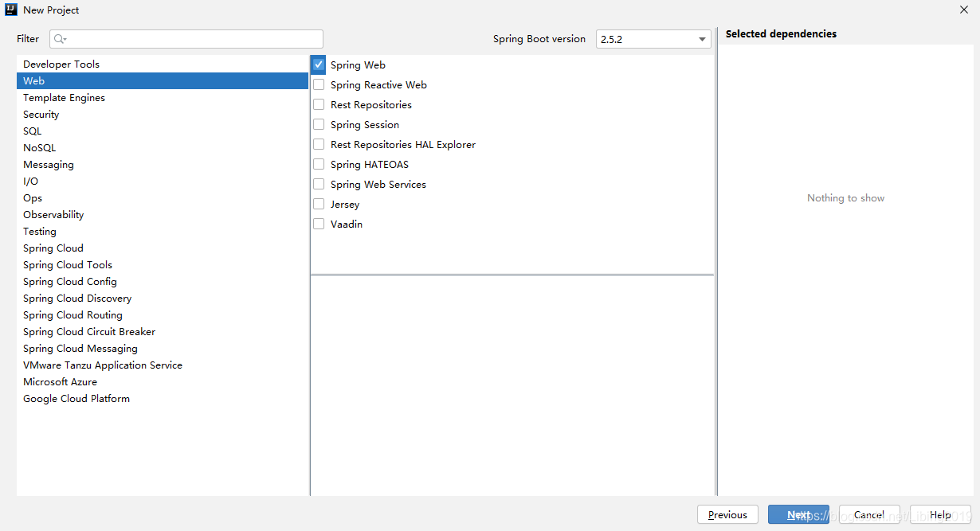Open Help for the wizard
Image resolution: width=980 pixels, height=531 pixels.
point(940,514)
